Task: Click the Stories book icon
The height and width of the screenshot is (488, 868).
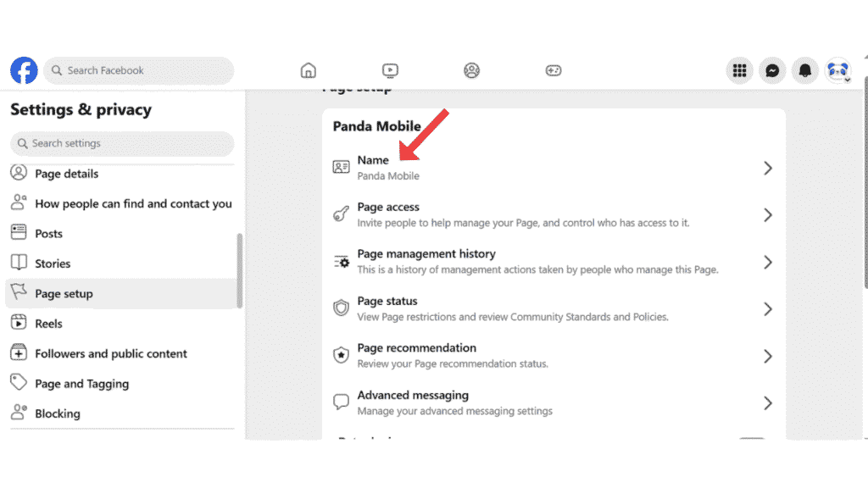Action: [19, 263]
